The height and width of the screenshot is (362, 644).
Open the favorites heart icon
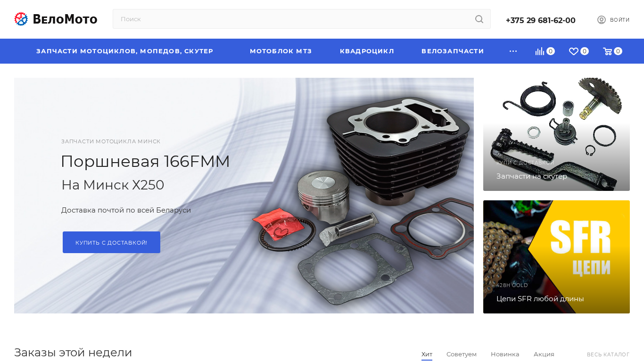coord(573,51)
